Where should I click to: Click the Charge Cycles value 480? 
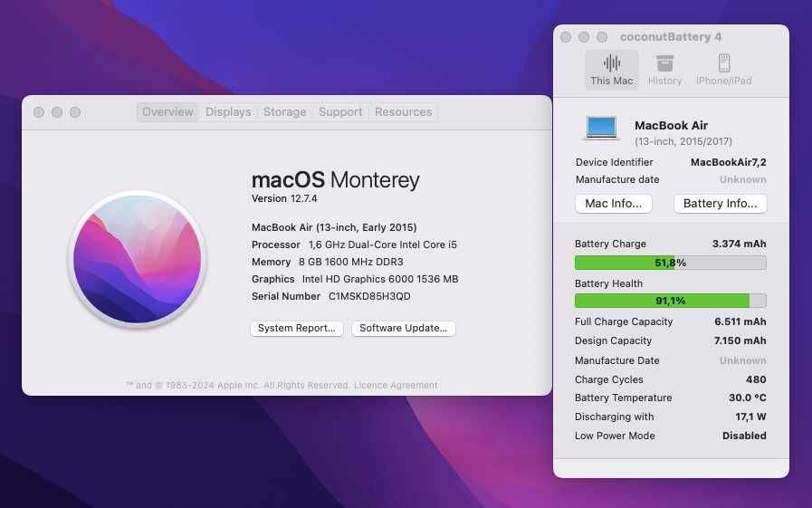tap(756, 379)
